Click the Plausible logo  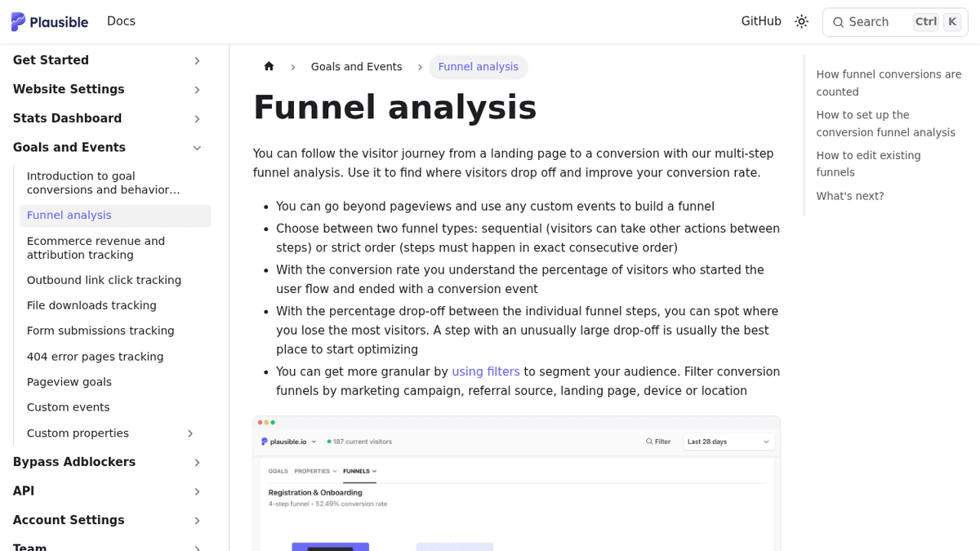tap(50, 22)
